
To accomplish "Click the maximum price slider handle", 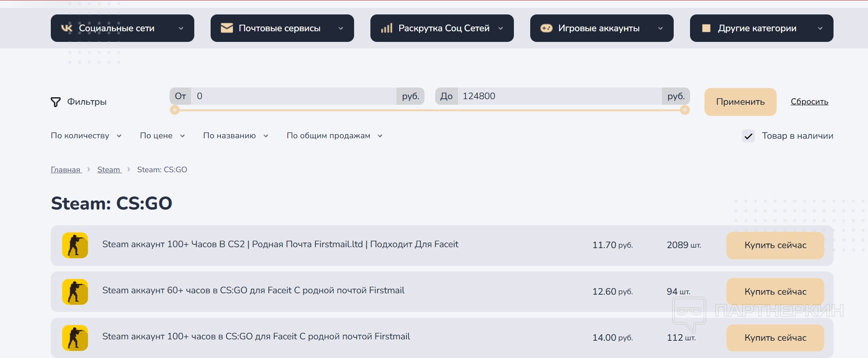I will [x=684, y=110].
